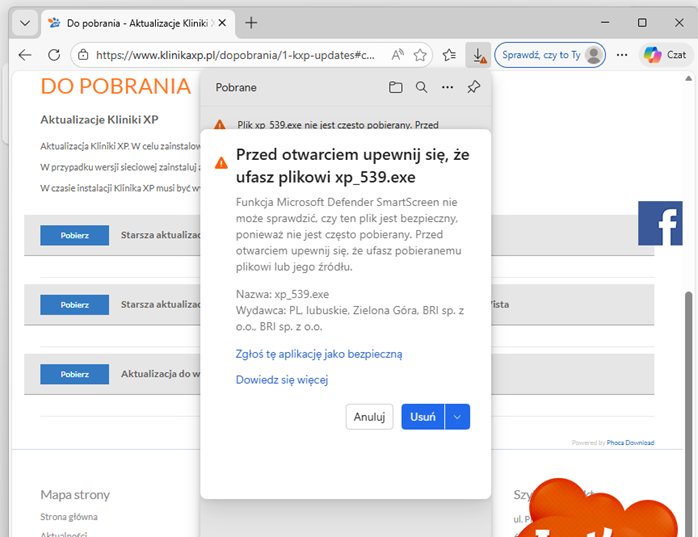
Task: Click the search icon in Pobrane panel
Action: (x=422, y=88)
